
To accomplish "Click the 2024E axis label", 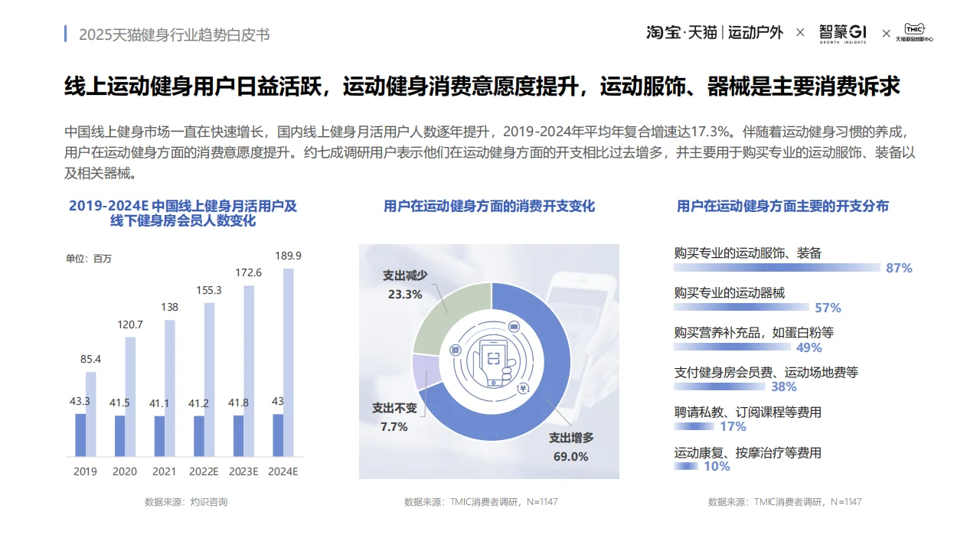I will pos(283,471).
